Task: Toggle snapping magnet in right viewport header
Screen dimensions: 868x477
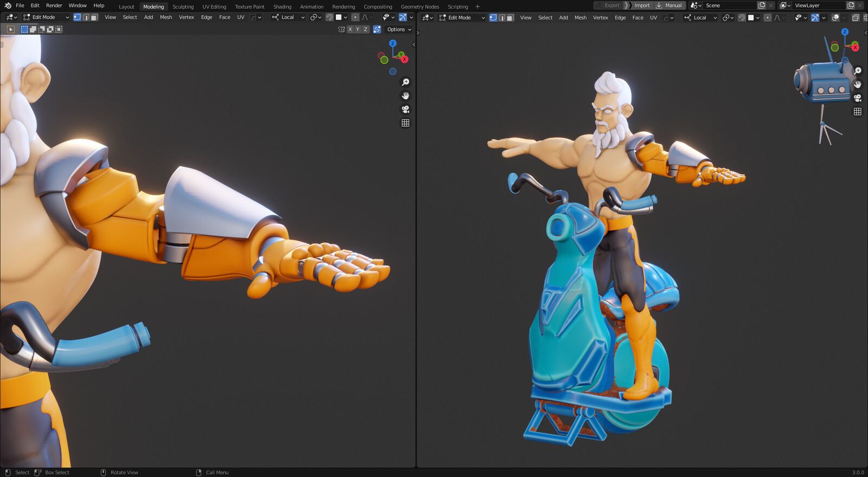Action: (742, 17)
